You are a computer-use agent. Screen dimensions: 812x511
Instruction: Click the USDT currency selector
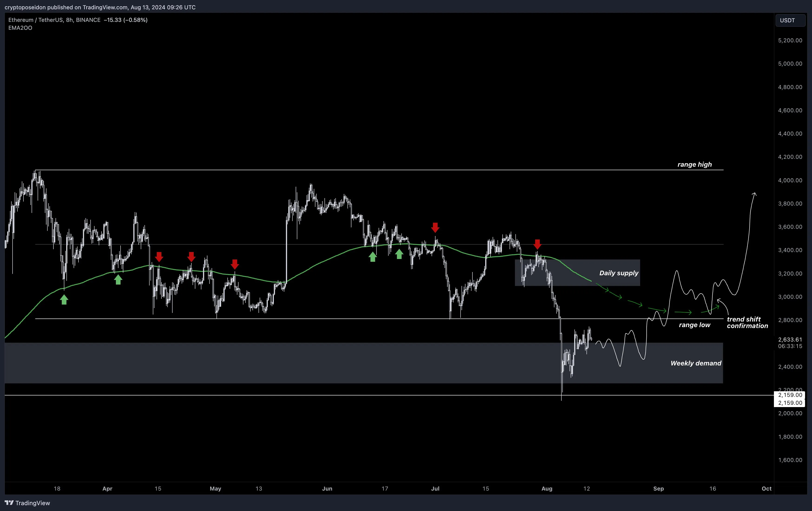click(x=790, y=20)
